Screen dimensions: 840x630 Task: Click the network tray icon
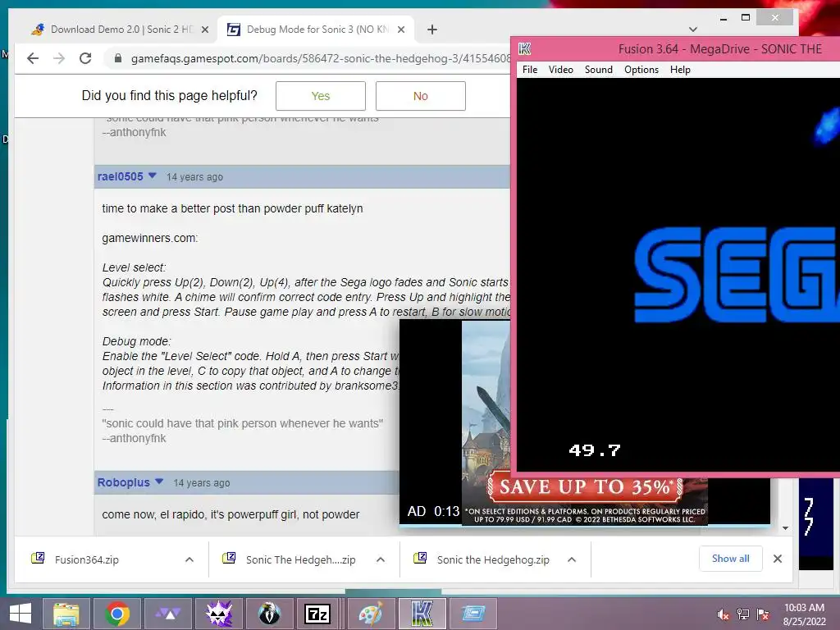pyautogui.click(x=743, y=615)
